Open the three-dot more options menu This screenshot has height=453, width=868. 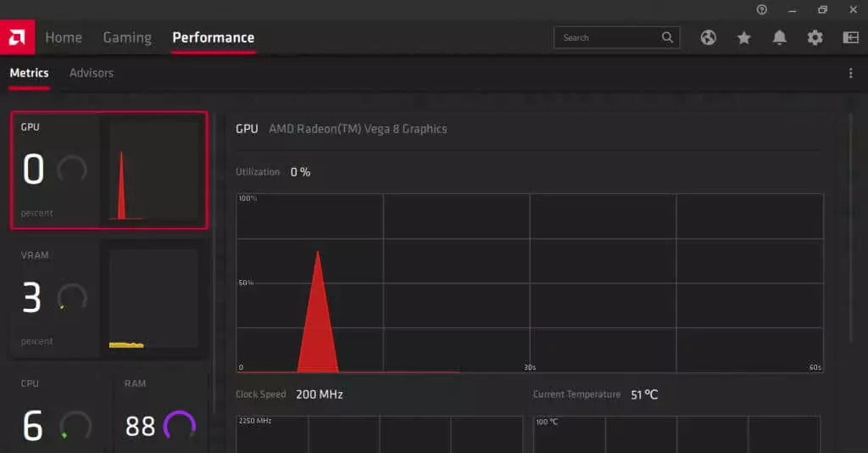click(851, 73)
